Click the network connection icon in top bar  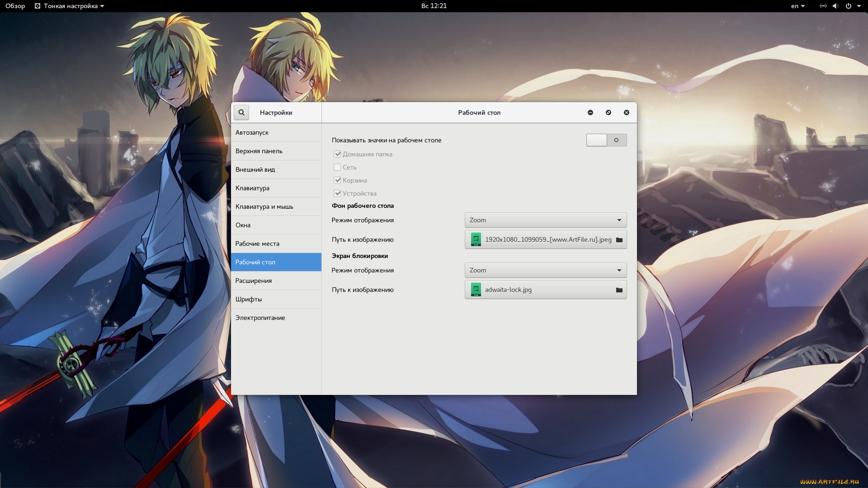[823, 6]
